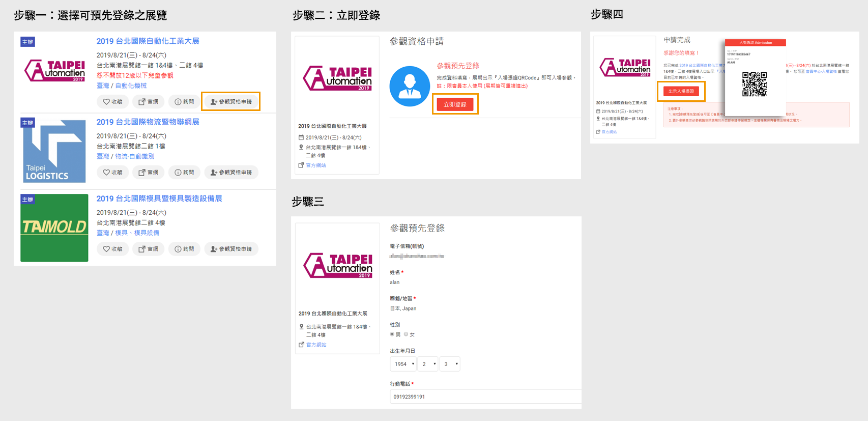Click 詢問 info button for TAIMOLD exhibition
The image size is (868, 421).
(184, 249)
